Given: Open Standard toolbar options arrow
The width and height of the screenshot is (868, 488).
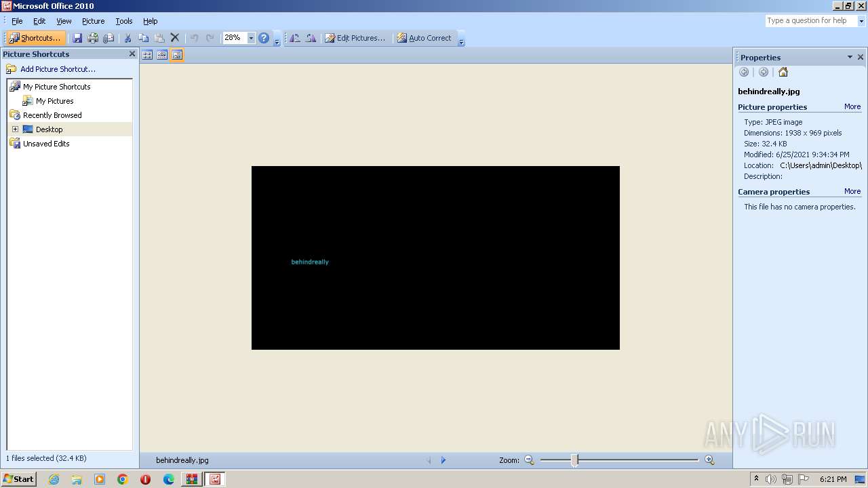Looking at the screenshot, I should point(277,39).
